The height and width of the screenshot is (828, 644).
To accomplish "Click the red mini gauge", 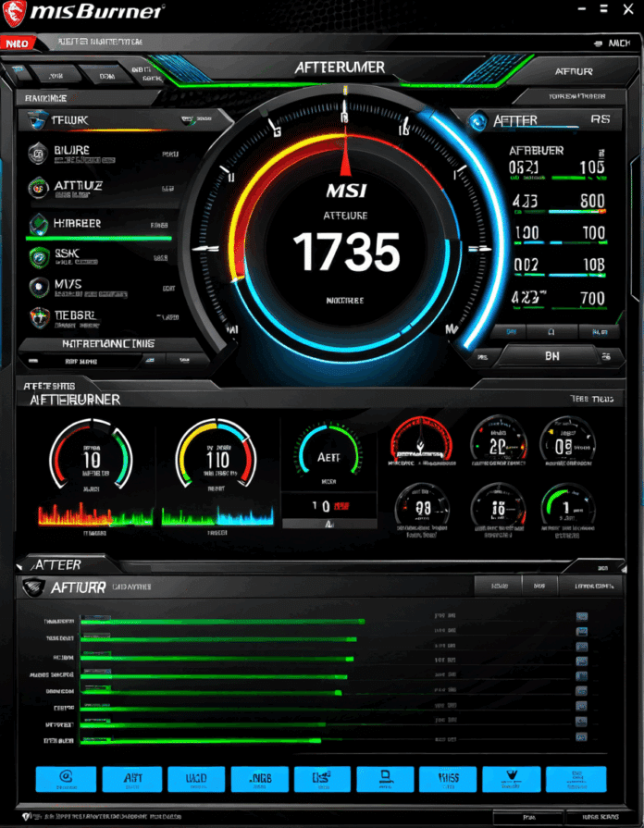I will click(421, 439).
